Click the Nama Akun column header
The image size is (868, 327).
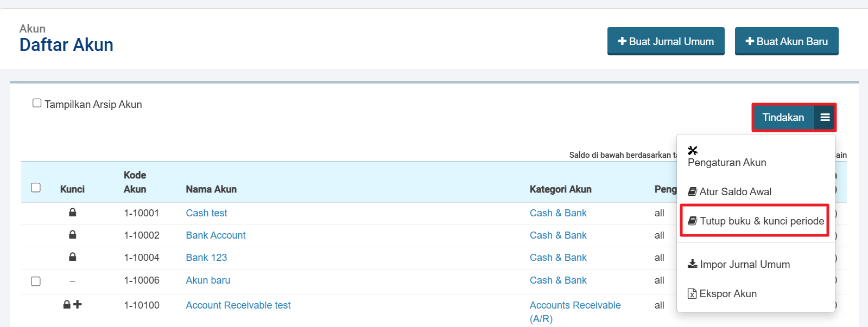click(x=211, y=189)
